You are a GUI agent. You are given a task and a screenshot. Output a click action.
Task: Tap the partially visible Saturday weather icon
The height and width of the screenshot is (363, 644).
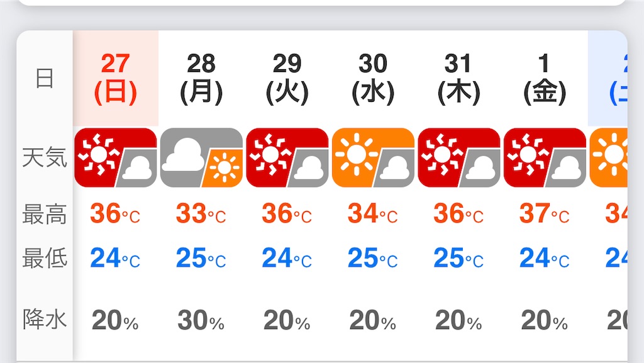pos(609,158)
